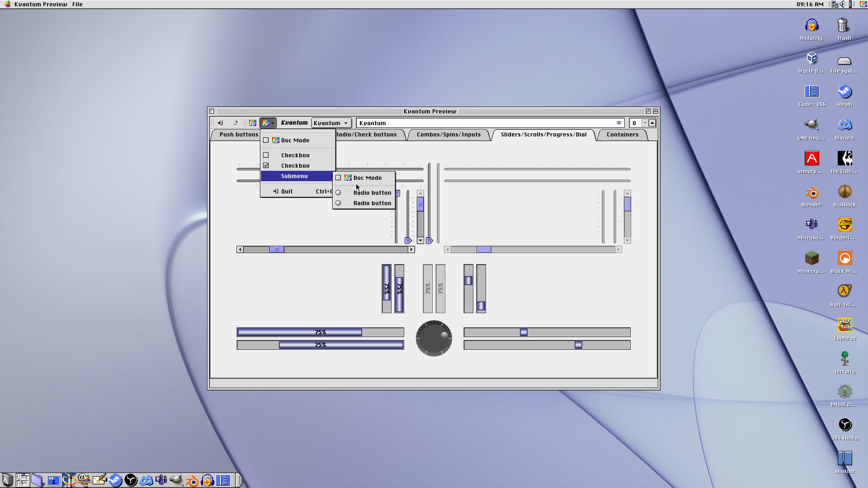Click the lower horizontal slider handle

(578, 345)
